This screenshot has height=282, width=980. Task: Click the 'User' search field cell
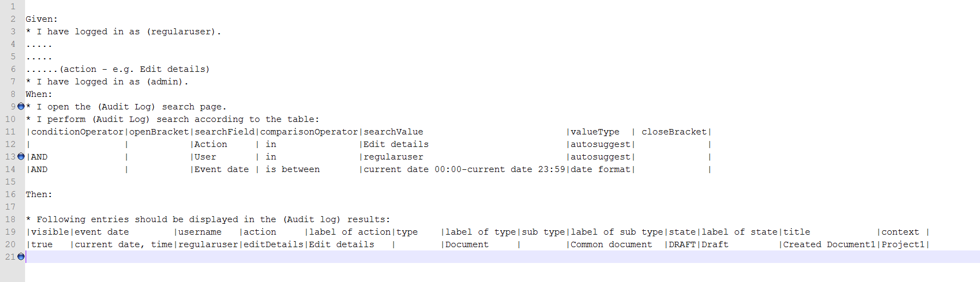tap(205, 157)
